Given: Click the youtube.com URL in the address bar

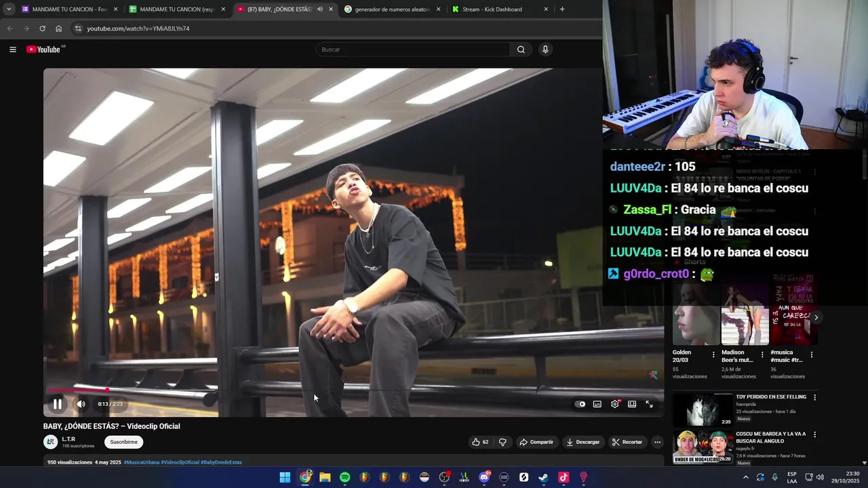Looking at the screenshot, I should point(138,28).
